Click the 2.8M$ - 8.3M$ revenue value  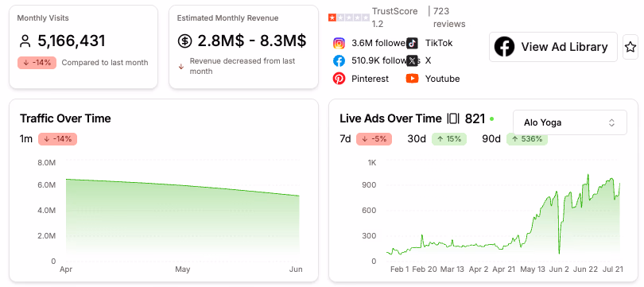(x=252, y=41)
